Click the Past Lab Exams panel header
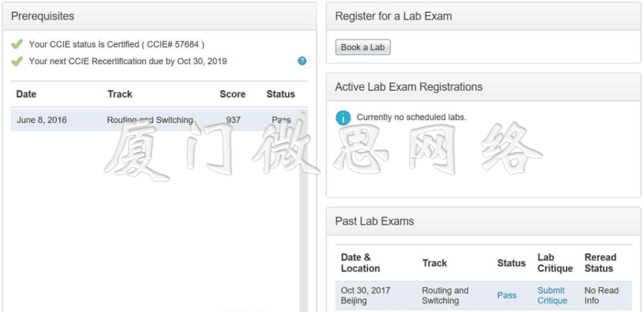The image size is (644, 312). 483,221
